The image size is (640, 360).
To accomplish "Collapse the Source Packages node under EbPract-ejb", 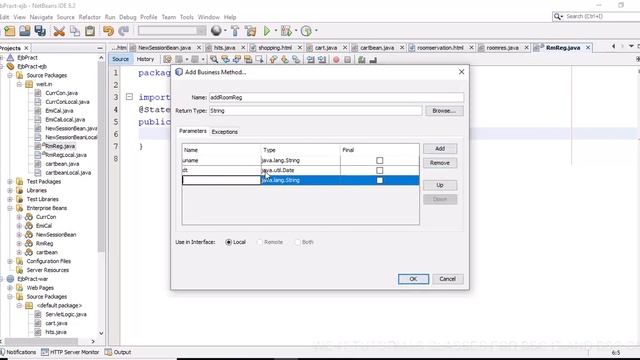I will (10, 75).
